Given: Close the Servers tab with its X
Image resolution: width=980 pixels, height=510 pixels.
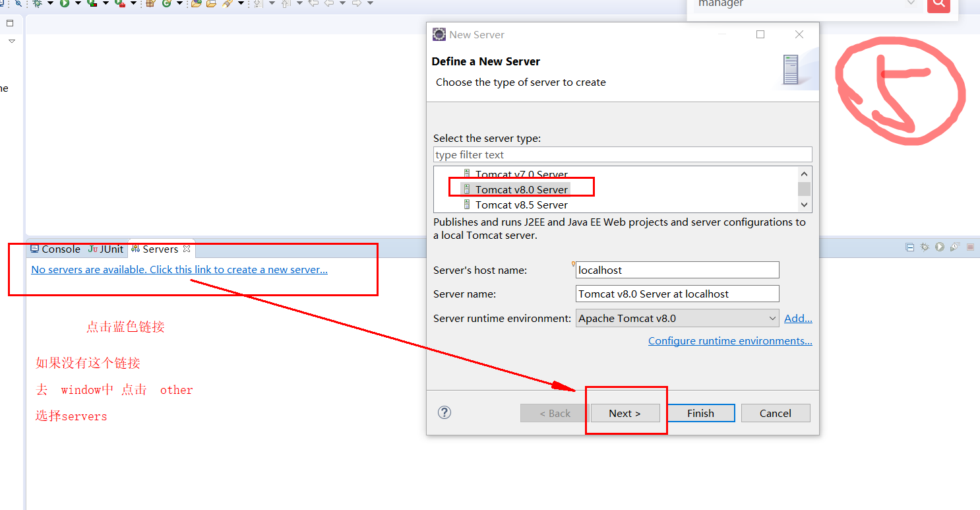Looking at the screenshot, I should 187,249.
